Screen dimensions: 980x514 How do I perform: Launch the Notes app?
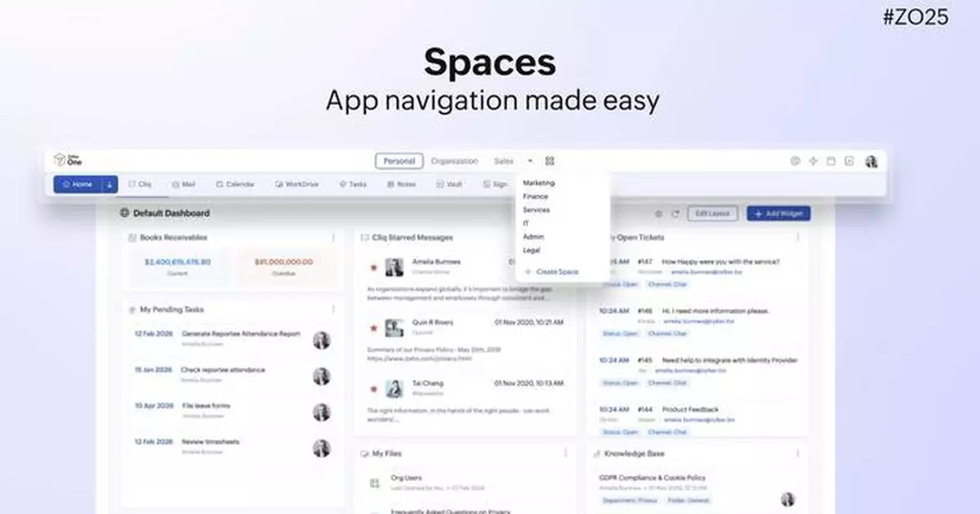point(401,184)
